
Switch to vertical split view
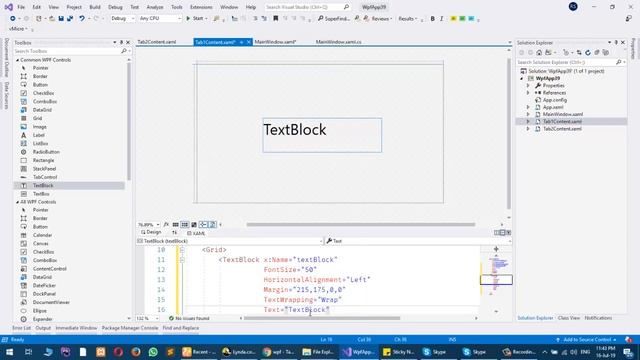point(496,233)
